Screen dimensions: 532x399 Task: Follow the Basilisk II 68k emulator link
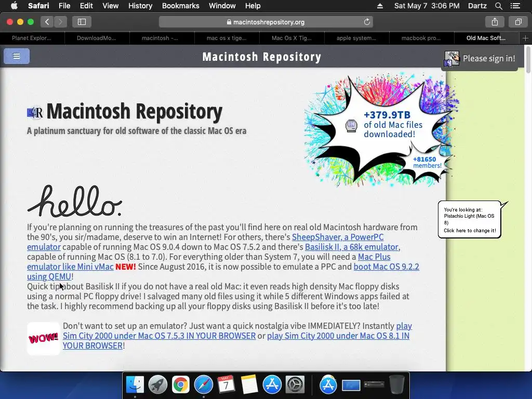pos(352,247)
